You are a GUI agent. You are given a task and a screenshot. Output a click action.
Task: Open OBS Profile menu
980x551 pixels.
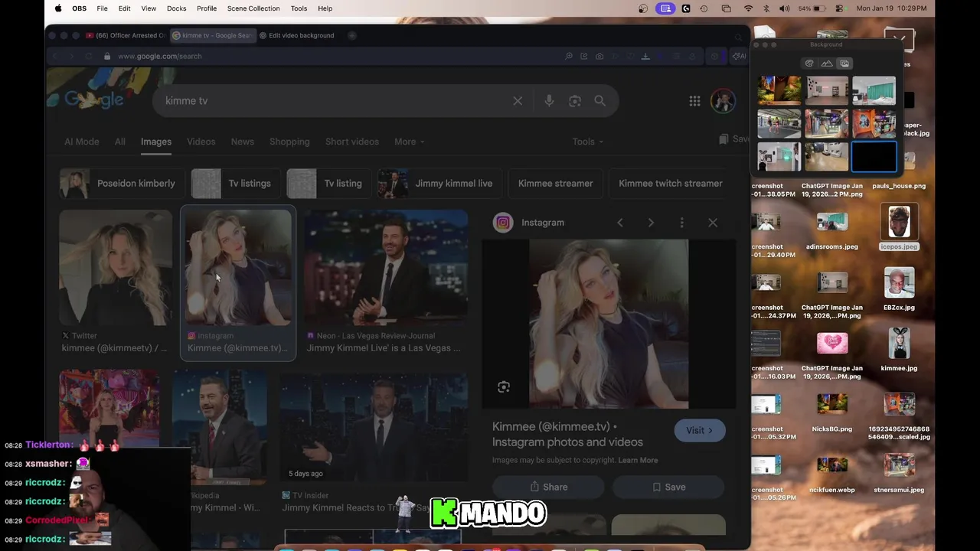[207, 8]
